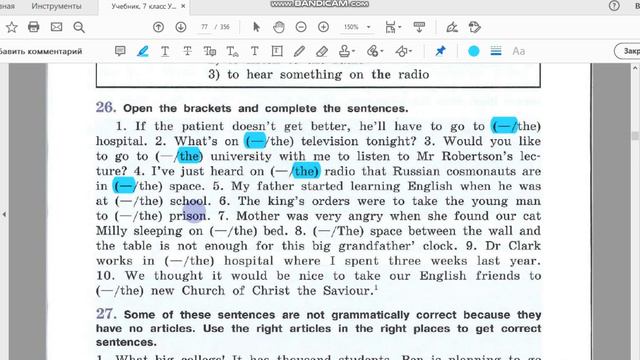Zoom out with minus icon
This screenshot has width=640, height=360.
coord(301,27)
